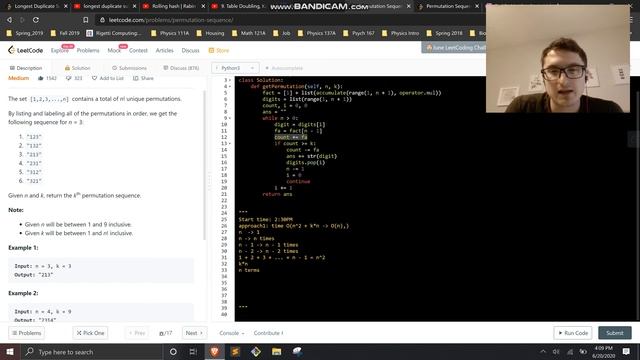The width and height of the screenshot is (640, 360).
Task: Switch to Solution tab
Action: click(x=77, y=68)
